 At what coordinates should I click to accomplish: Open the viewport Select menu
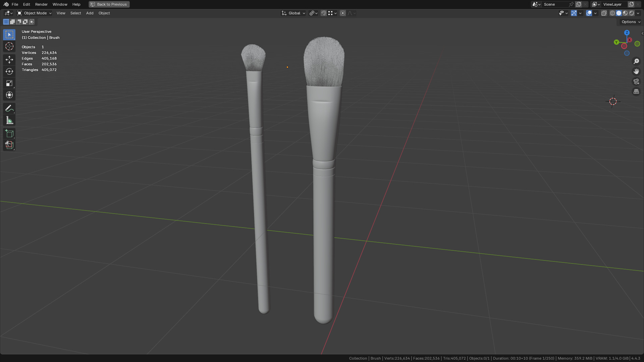[x=75, y=13]
